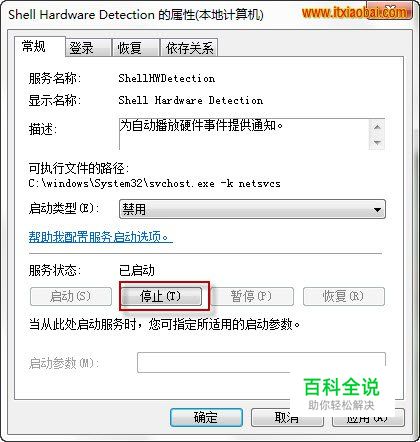Image resolution: width=420 pixels, height=442 pixels.
Task: Click inside the 描述 text box
Action: (x=244, y=134)
